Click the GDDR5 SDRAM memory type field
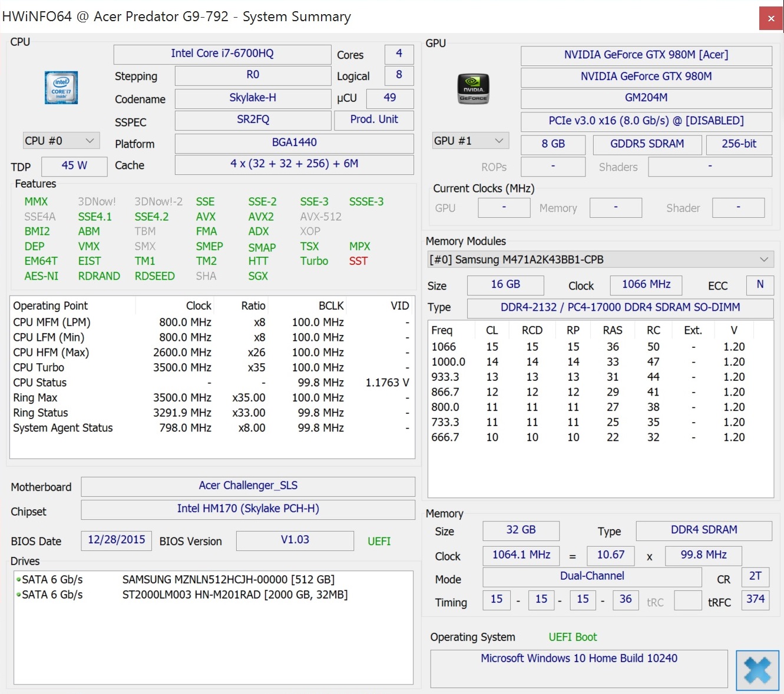This screenshot has width=784, height=694. 647,144
